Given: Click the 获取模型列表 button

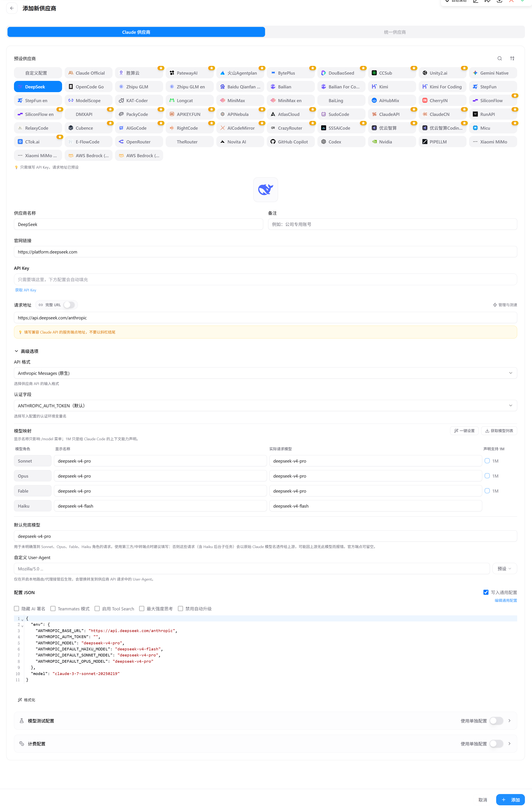Looking at the screenshot, I should click(499, 430).
